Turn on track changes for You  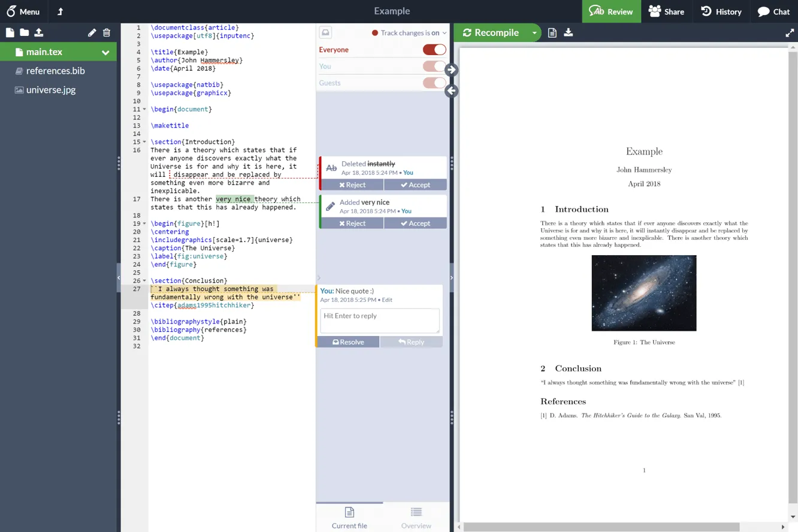[x=434, y=66]
